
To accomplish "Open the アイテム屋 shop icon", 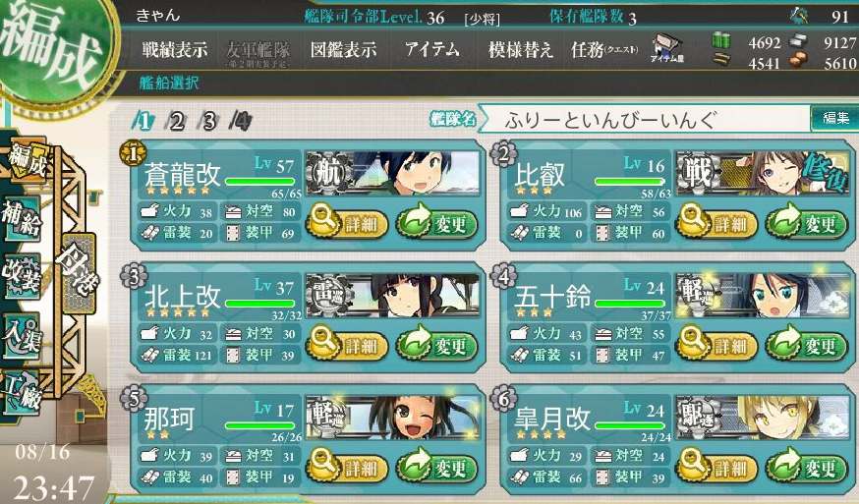I will pos(666,48).
